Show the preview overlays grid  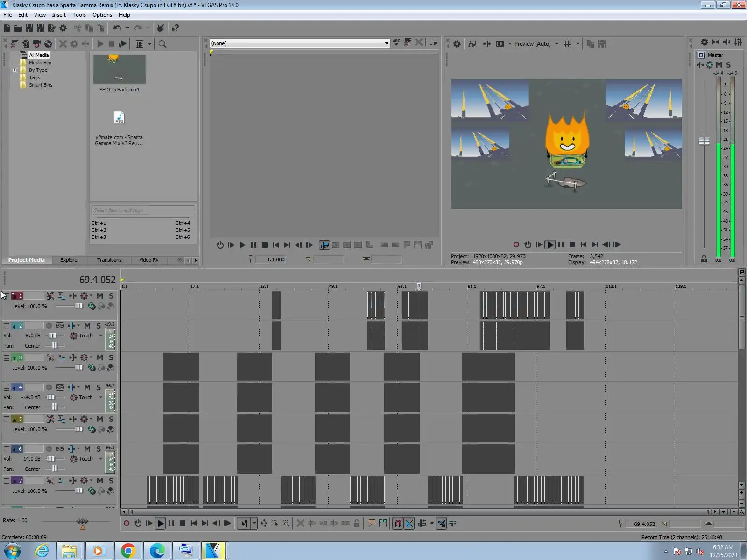point(568,44)
